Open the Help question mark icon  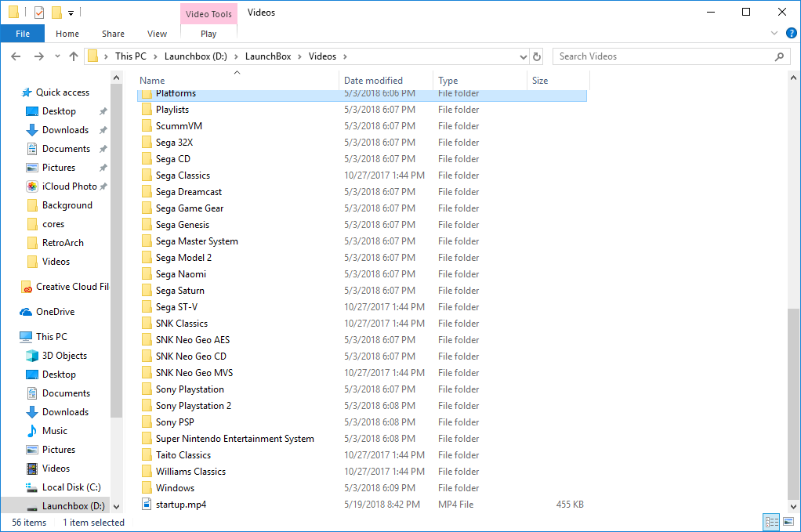pos(792,33)
